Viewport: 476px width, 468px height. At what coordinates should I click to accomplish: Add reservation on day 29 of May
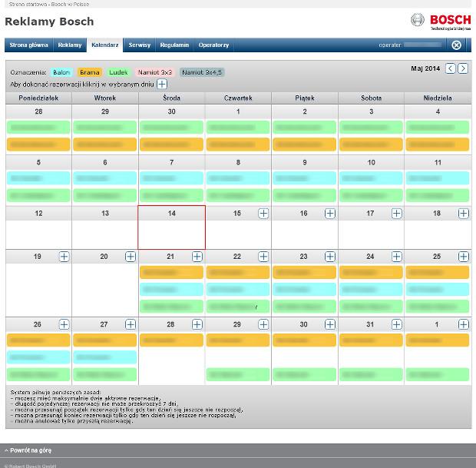pos(263,324)
